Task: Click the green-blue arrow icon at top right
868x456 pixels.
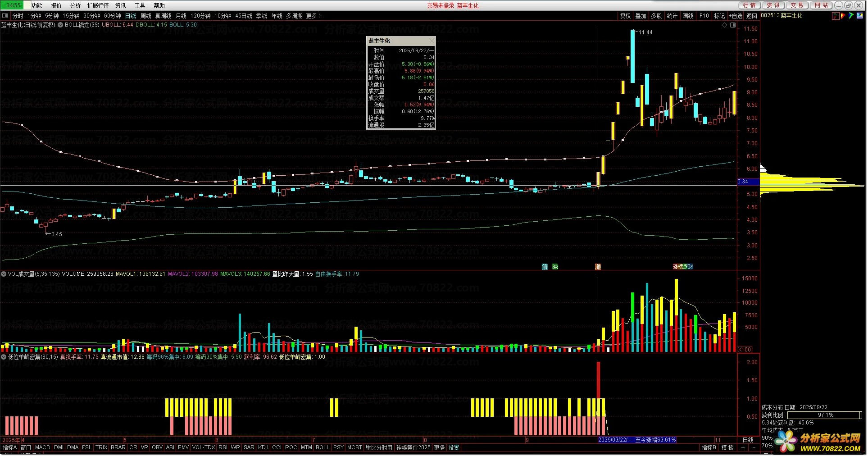Action: [851, 16]
